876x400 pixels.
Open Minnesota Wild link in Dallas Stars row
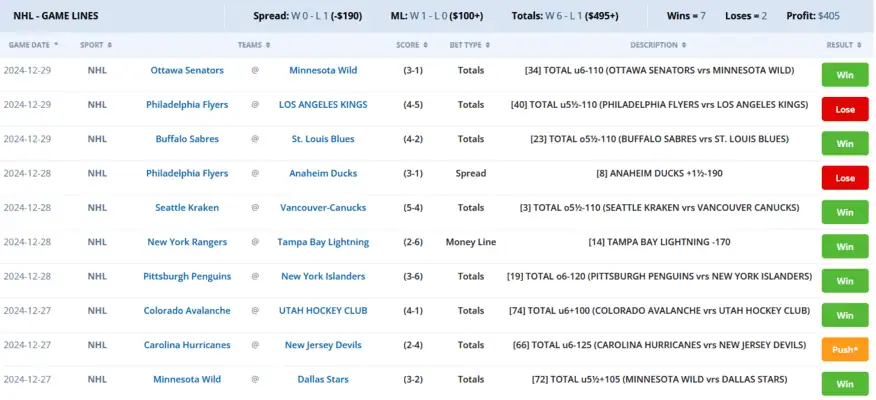187,379
